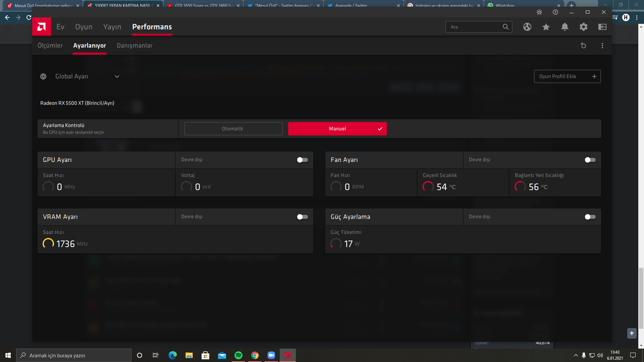
Task: Click plus icon on Oyun Profili Ekle
Action: click(x=594, y=76)
